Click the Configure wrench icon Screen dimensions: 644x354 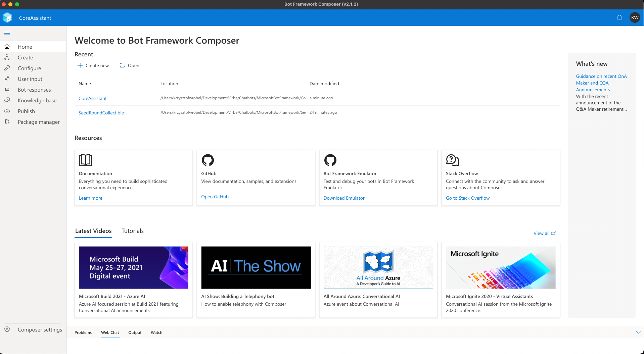click(7, 68)
